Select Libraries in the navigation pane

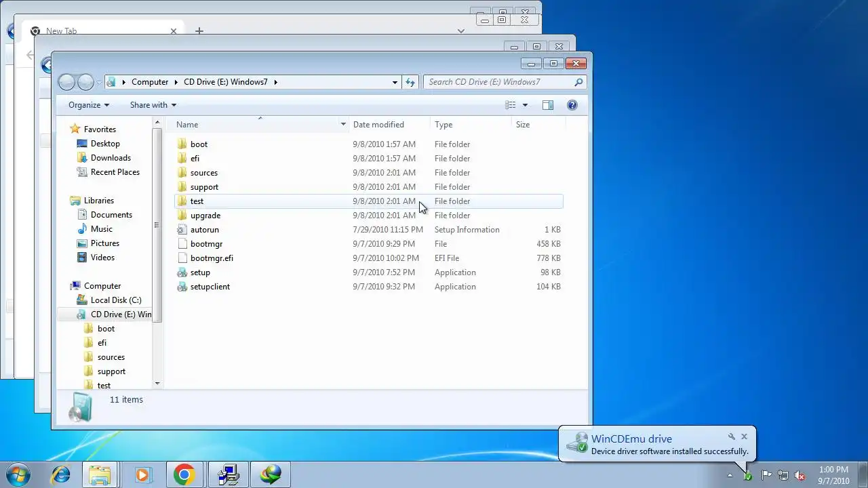point(99,201)
